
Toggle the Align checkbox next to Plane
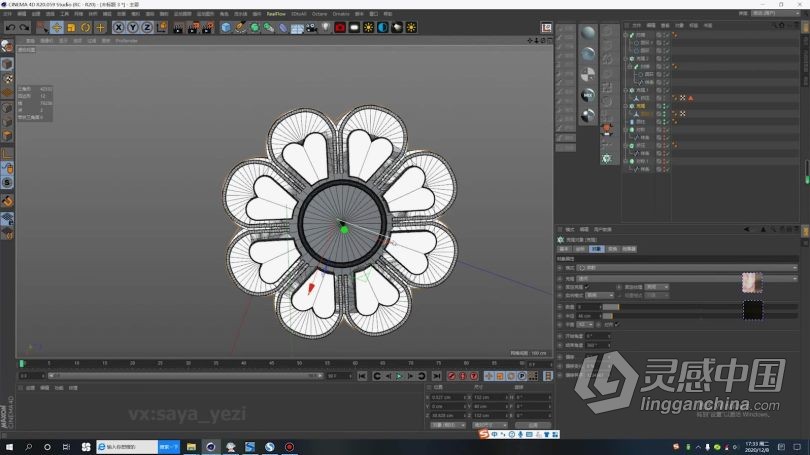(617, 325)
